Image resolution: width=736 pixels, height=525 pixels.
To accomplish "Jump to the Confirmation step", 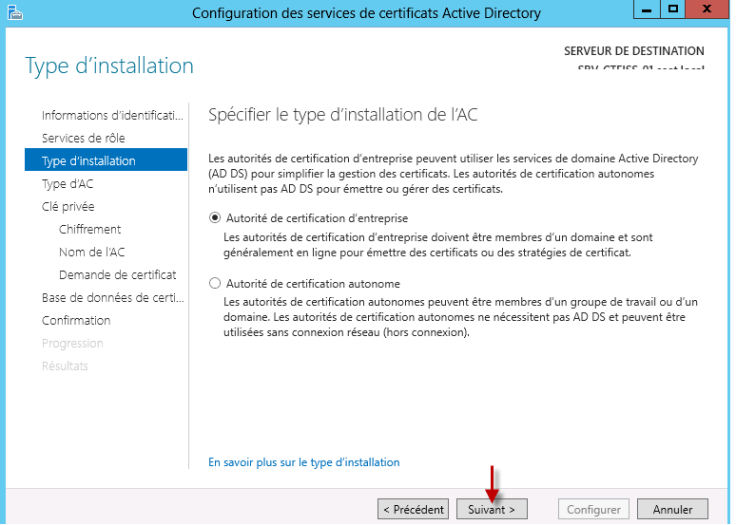I will click(x=76, y=320).
